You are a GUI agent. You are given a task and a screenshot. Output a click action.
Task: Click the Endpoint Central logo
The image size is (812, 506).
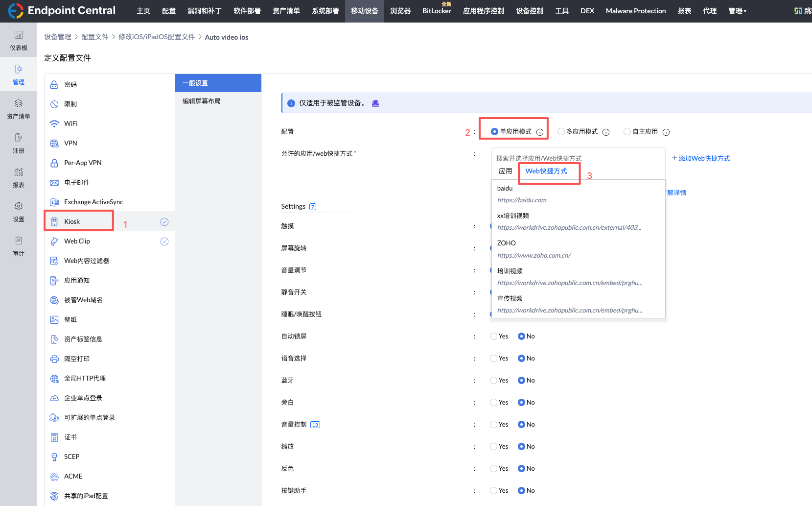62,11
